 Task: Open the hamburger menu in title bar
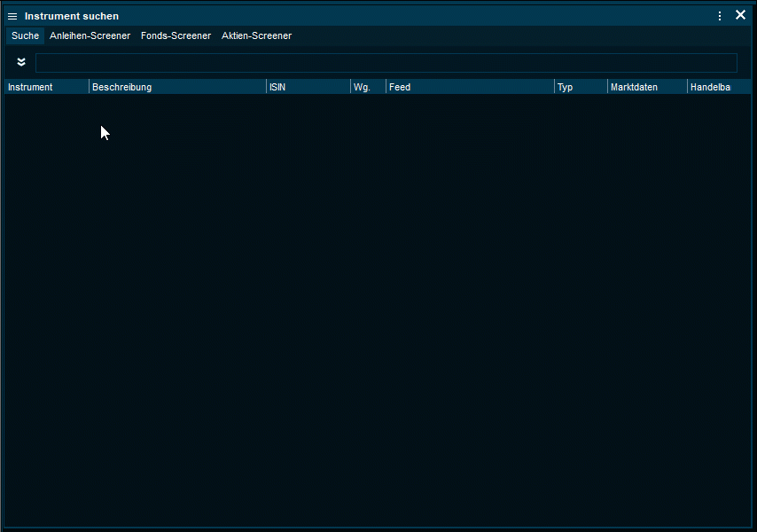point(12,16)
